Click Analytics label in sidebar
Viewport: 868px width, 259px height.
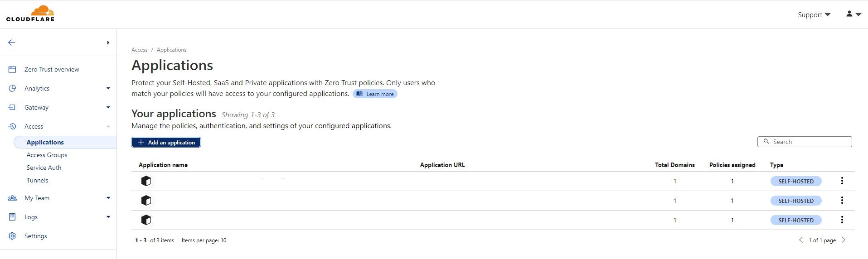point(37,88)
